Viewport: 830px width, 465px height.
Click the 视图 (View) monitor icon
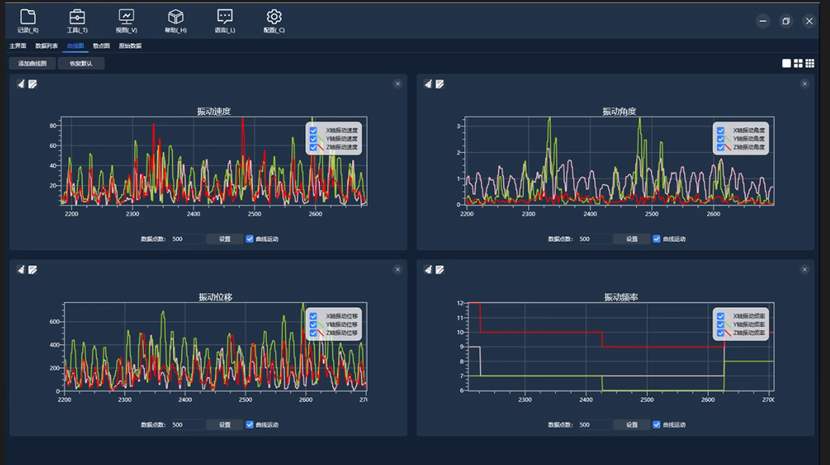(126, 17)
